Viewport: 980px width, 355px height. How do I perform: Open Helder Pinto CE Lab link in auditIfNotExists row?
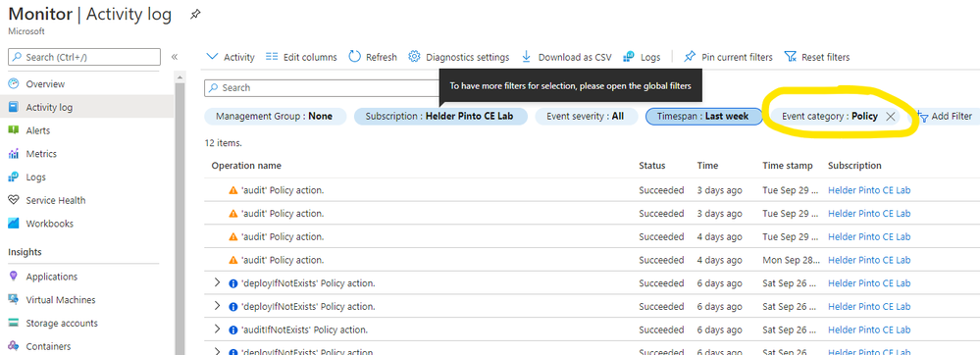pyautogui.click(x=869, y=330)
